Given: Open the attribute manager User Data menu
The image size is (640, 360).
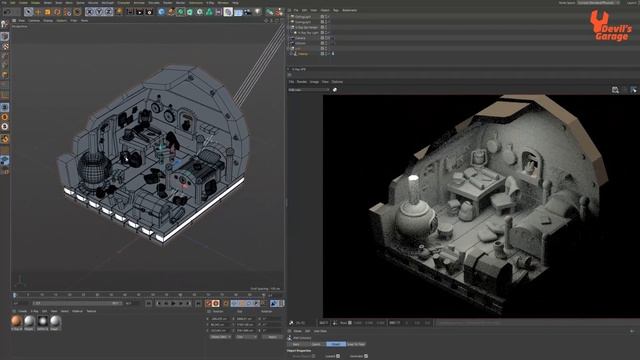Looking at the screenshot, I should [x=320, y=331].
